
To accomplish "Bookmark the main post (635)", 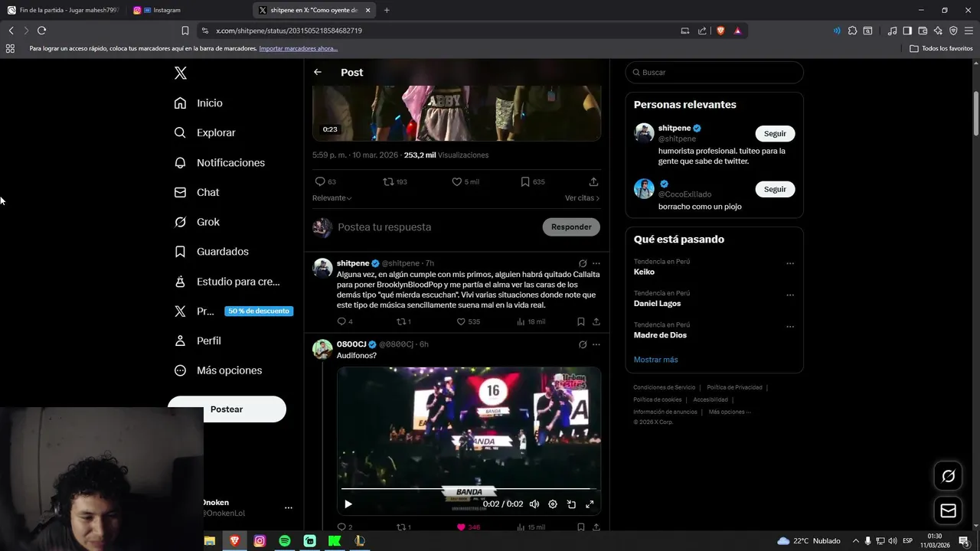I will pos(532,181).
